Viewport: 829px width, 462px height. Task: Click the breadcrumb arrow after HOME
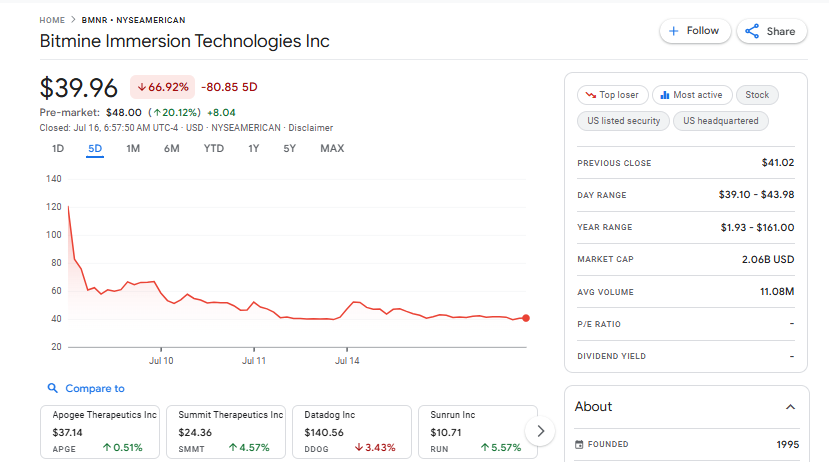click(73, 20)
